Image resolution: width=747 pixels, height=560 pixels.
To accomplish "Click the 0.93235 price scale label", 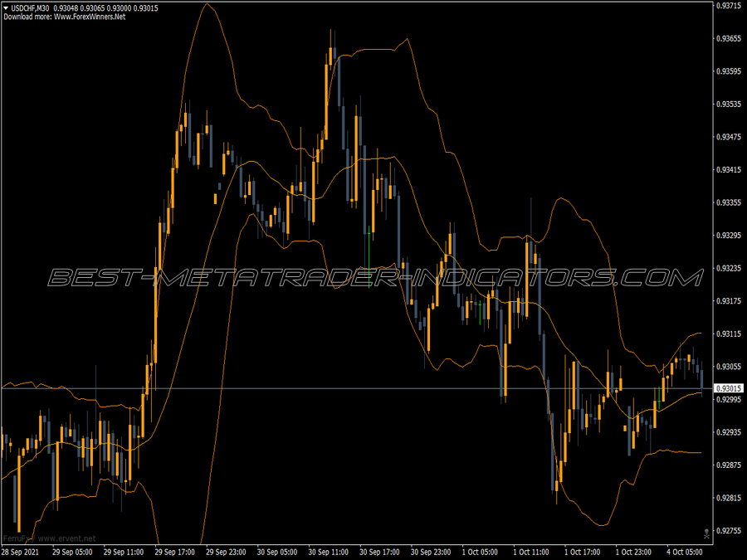I will 729,268.
